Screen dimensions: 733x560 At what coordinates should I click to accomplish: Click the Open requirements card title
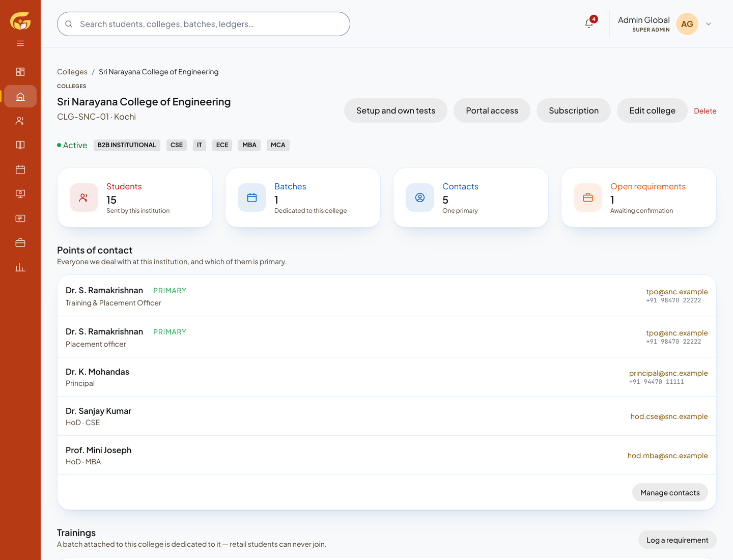point(648,186)
